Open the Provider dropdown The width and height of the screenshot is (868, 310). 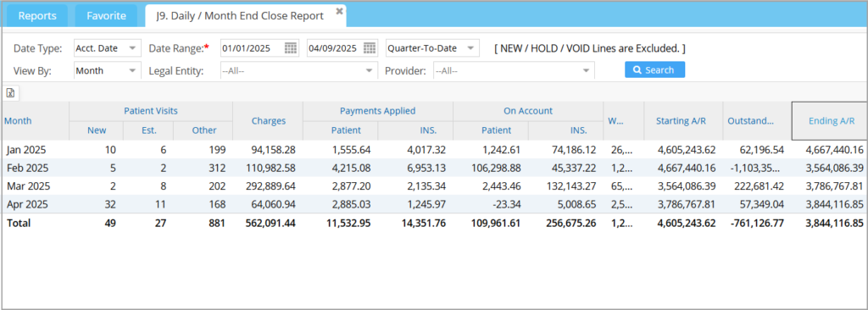[514, 70]
